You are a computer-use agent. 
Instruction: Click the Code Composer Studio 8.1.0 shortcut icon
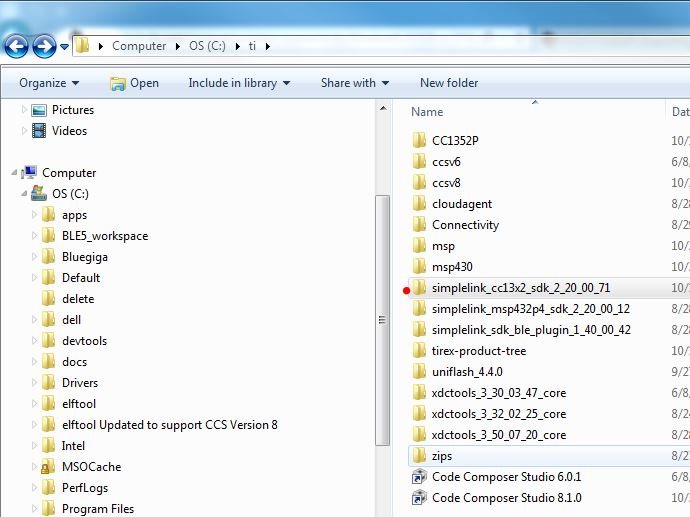(419, 498)
